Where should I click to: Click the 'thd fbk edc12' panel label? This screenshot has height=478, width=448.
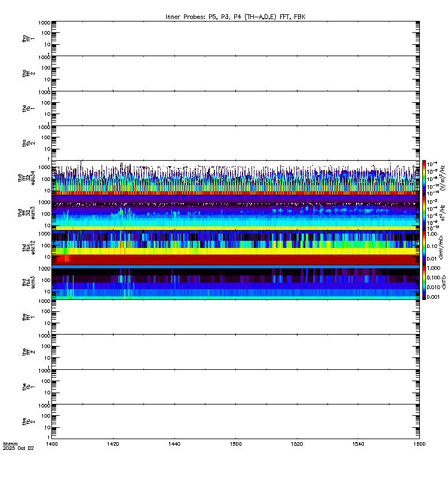click(x=28, y=247)
